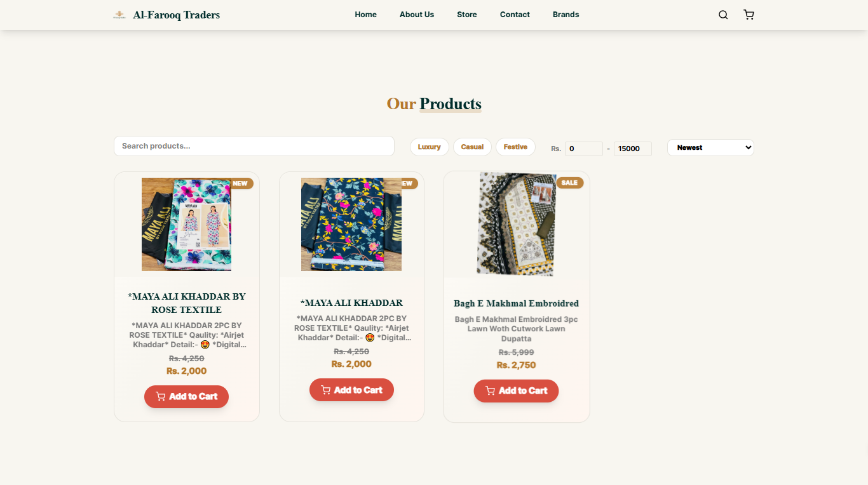The image size is (868, 485).
Task: Open the About Us page
Action: coord(417,15)
